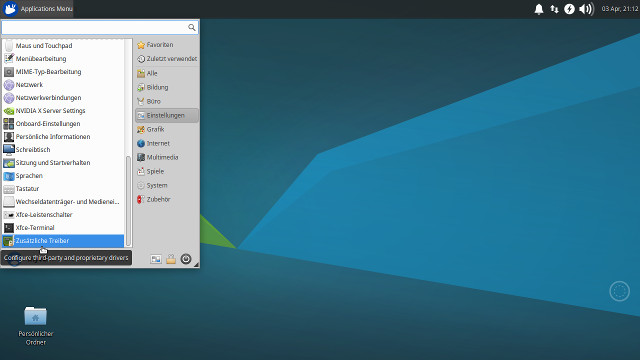Open Maus und Touchpad settings
This screenshot has width=640, height=360.
tap(63, 45)
